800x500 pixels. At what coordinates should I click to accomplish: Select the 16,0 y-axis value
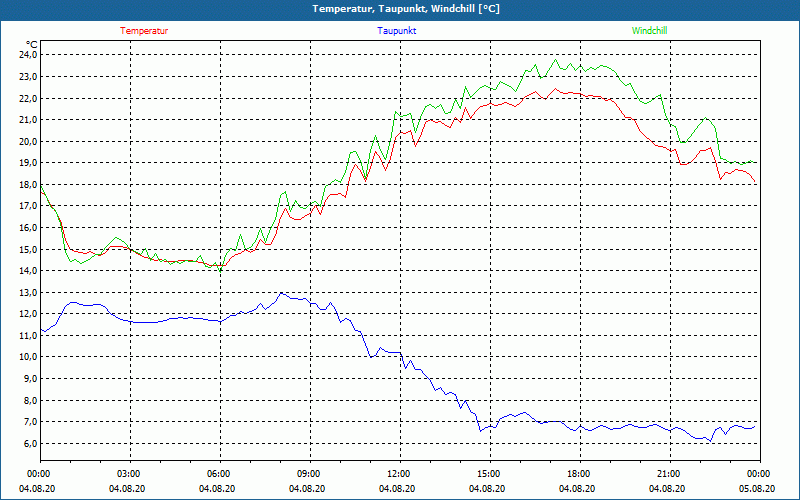tap(29, 228)
